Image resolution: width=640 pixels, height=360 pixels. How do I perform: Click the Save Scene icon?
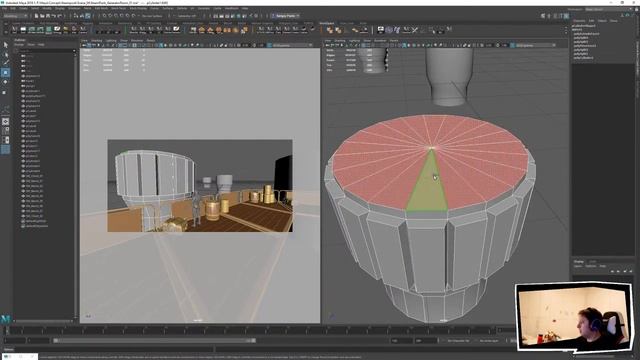click(x=48, y=16)
